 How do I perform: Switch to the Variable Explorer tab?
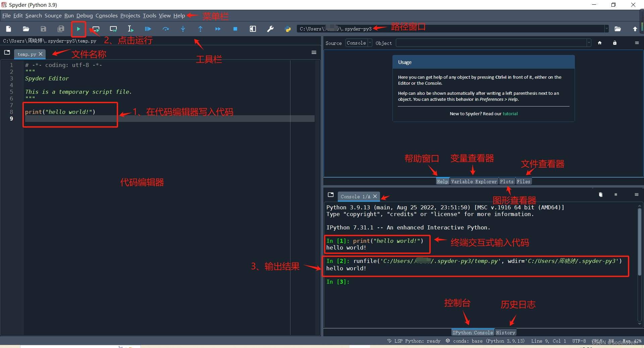pos(474,181)
